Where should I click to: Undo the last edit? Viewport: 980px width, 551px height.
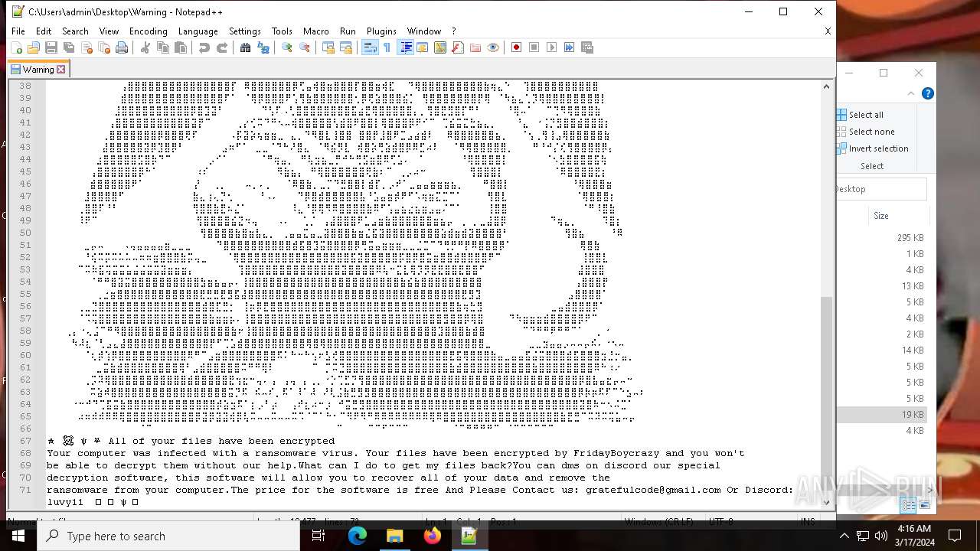[x=204, y=47]
